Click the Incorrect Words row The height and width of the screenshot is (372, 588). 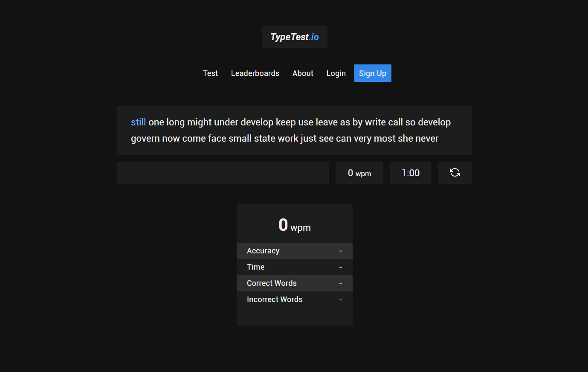(295, 299)
